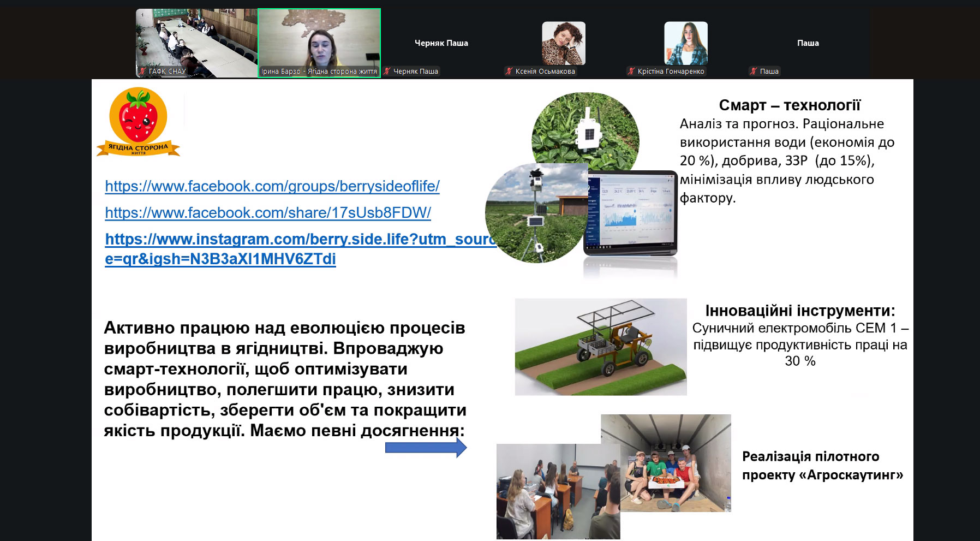Viewport: 980px width, 541px height.
Task: Click the rightmost Паша participant tile name
Action: [x=808, y=43]
